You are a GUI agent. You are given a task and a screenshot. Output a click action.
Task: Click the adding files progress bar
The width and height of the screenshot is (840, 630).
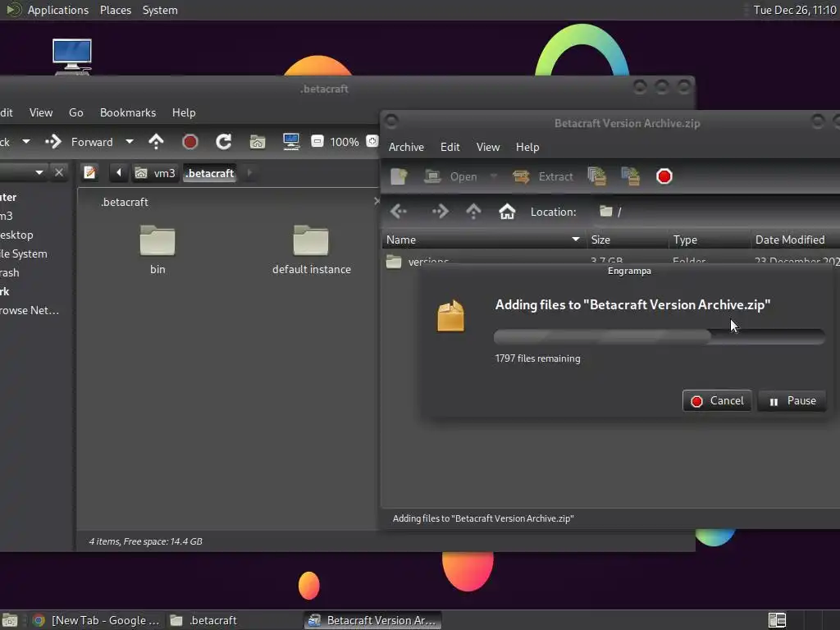659,336
